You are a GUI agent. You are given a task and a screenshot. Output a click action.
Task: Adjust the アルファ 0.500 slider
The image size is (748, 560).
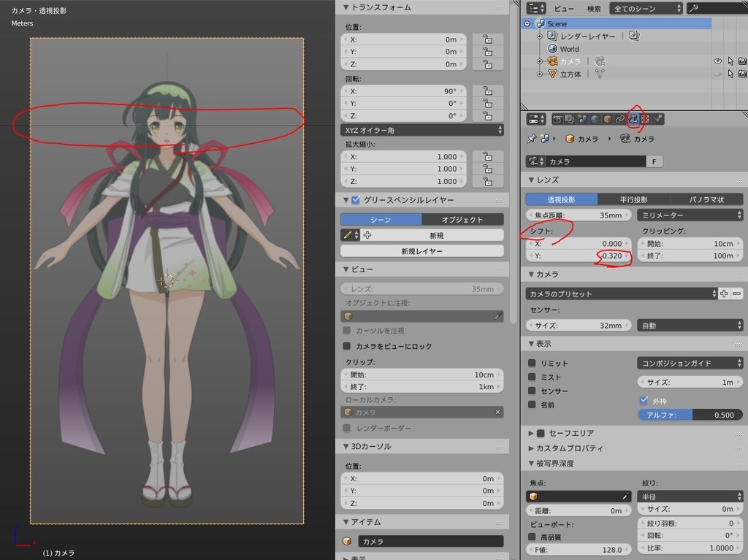[x=690, y=415]
